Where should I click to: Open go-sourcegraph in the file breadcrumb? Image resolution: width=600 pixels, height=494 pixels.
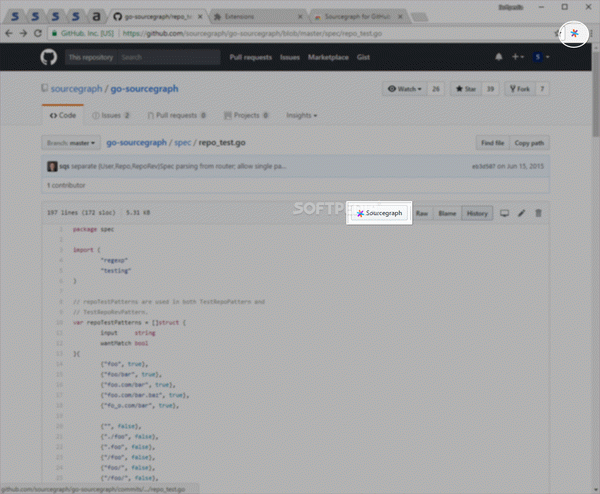(136, 143)
